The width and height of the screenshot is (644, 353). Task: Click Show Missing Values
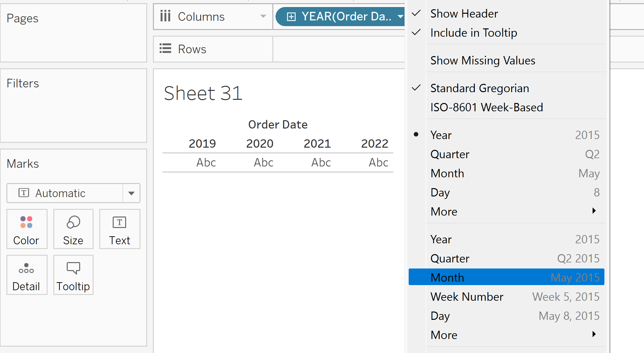coord(482,61)
